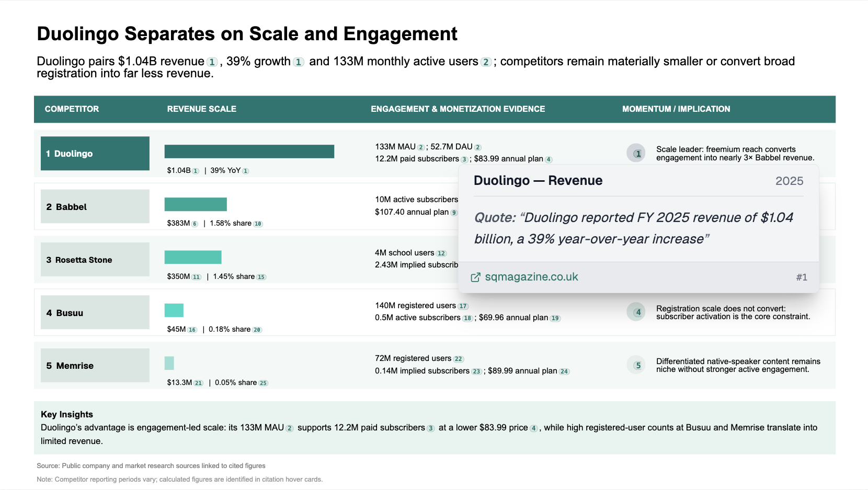Image resolution: width=868 pixels, height=490 pixels.
Task: Click the Duolingo revenue bar
Action: 249,151
